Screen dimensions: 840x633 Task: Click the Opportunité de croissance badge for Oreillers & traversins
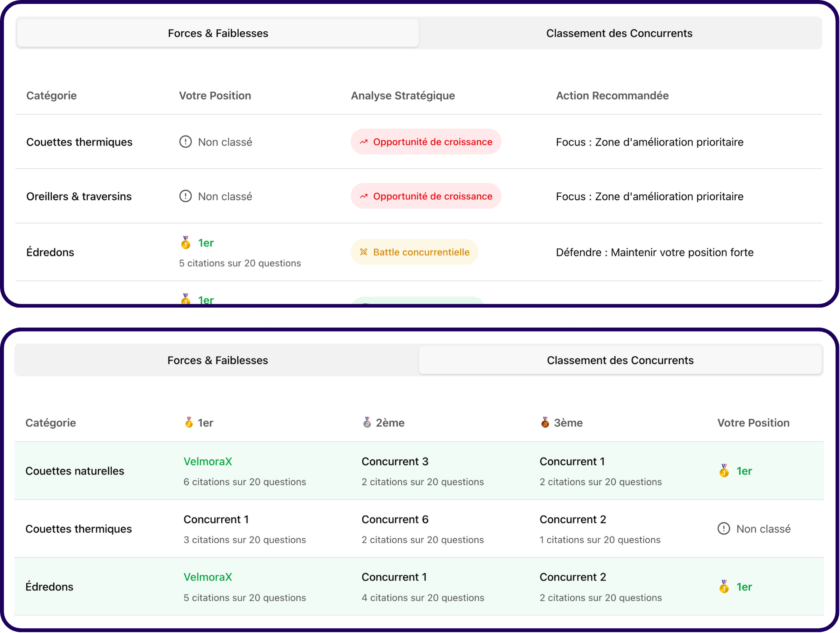coord(426,196)
